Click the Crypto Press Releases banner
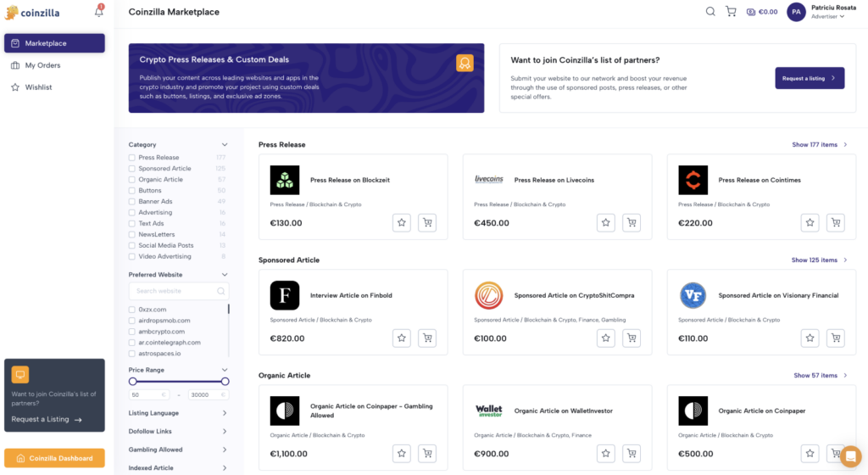 point(306,78)
